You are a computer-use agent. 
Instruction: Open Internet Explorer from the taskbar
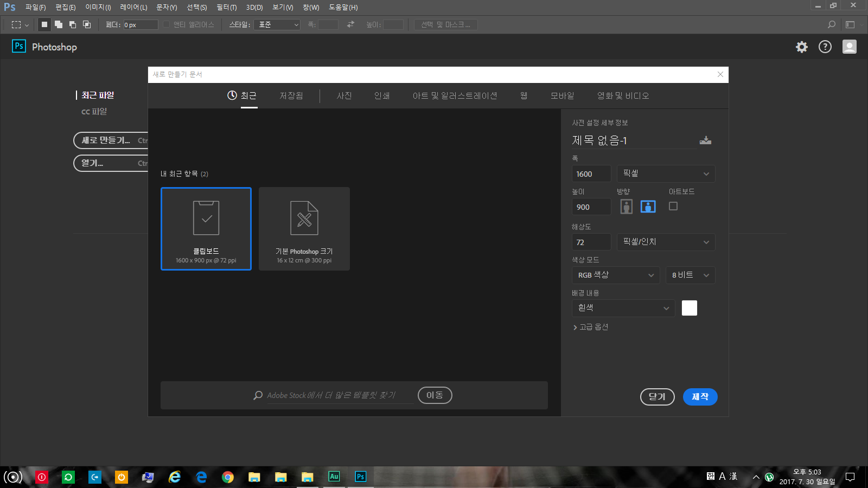tap(175, 477)
